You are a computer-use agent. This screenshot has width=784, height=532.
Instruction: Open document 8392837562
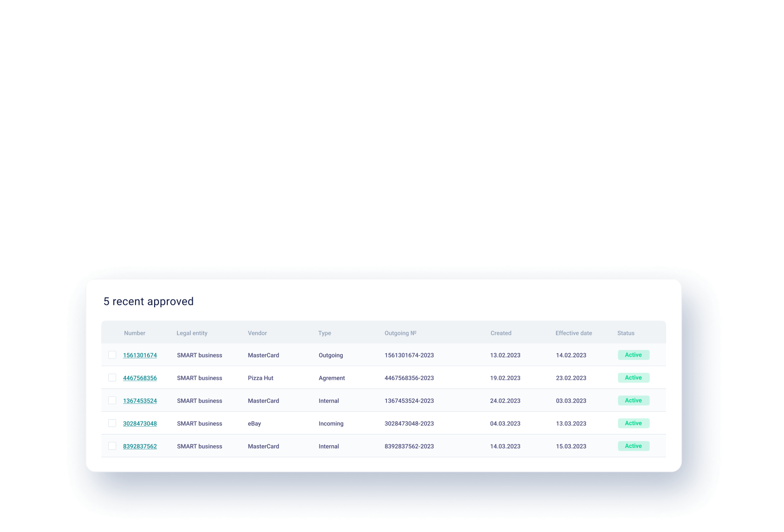[x=140, y=446]
